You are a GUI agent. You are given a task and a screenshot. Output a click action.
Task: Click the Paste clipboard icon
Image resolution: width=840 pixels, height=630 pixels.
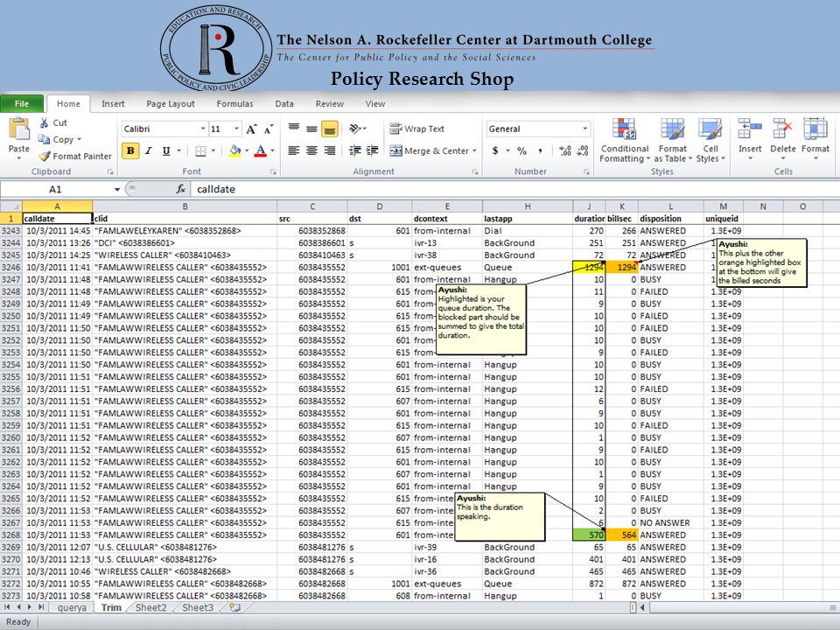[19, 129]
